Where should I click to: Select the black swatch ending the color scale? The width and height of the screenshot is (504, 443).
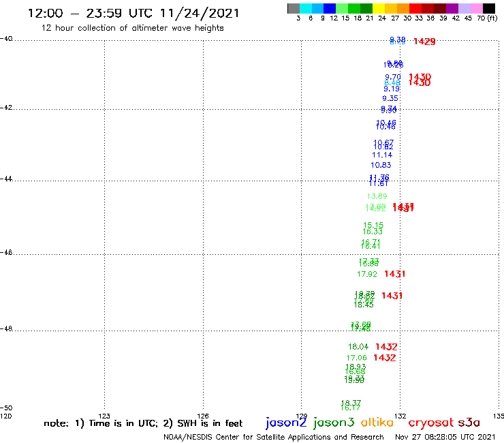(x=488, y=8)
